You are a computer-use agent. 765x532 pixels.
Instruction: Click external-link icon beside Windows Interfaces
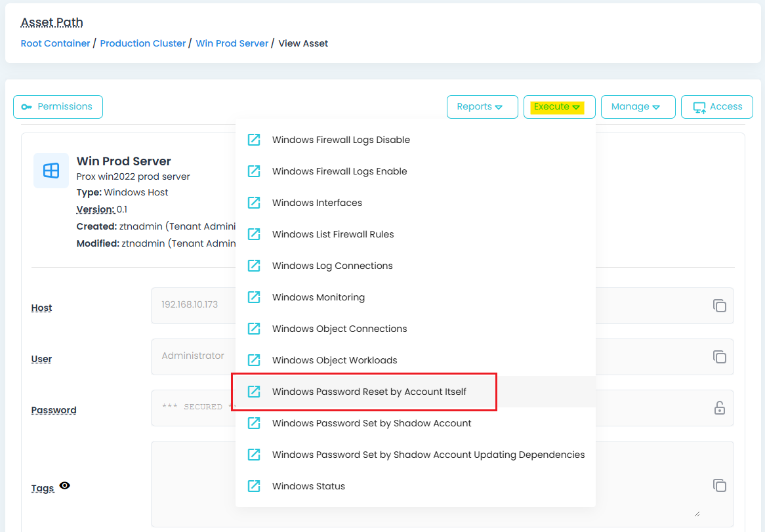[x=254, y=203]
